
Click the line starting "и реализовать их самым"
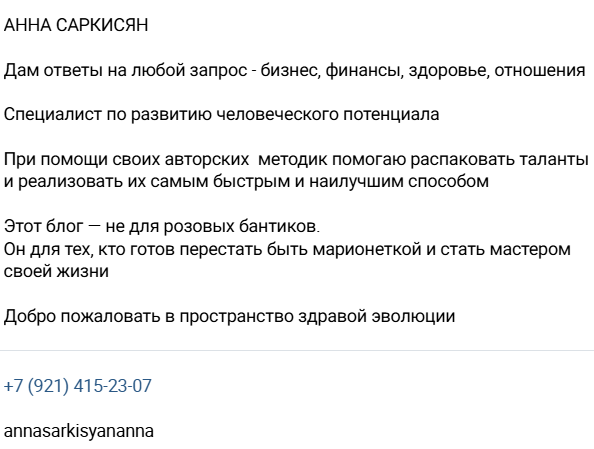(x=246, y=181)
